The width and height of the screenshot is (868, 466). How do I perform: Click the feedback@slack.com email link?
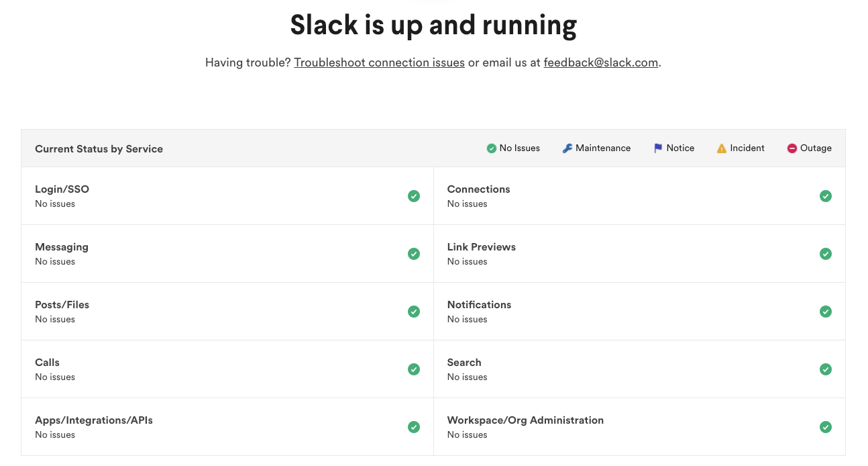pyautogui.click(x=600, y=62)
